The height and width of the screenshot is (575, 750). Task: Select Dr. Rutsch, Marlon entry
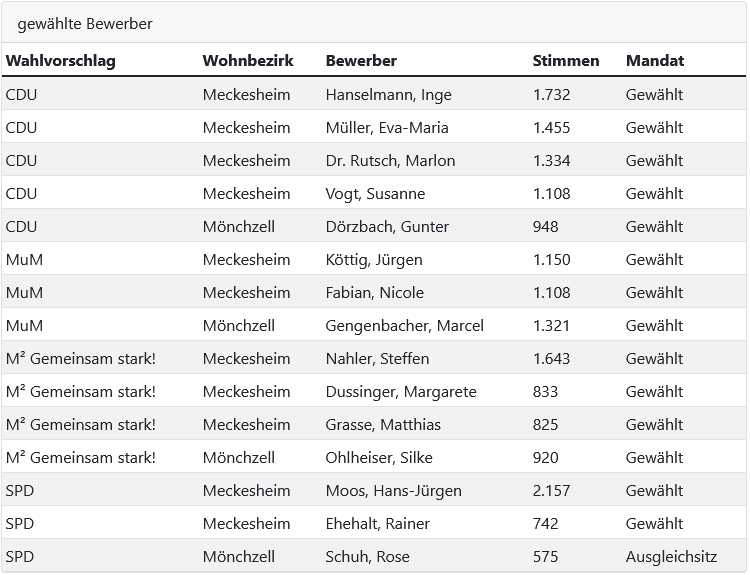coord(390,161)
